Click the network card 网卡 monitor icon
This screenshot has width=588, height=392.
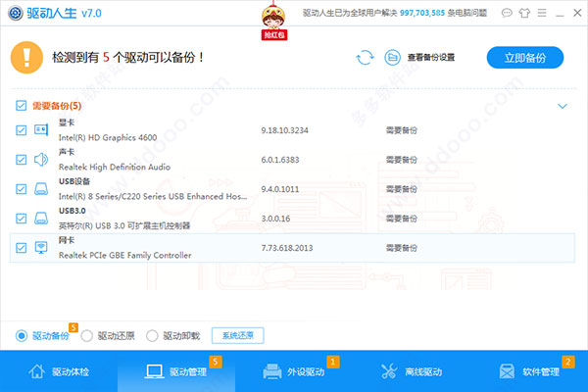pyautogui.click(x=41, y=248)
